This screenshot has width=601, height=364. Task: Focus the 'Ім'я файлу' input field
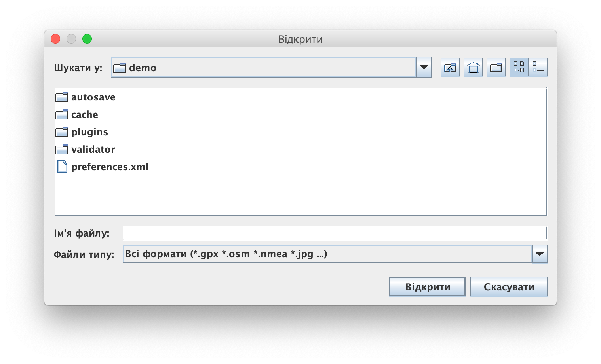point(335,233)
